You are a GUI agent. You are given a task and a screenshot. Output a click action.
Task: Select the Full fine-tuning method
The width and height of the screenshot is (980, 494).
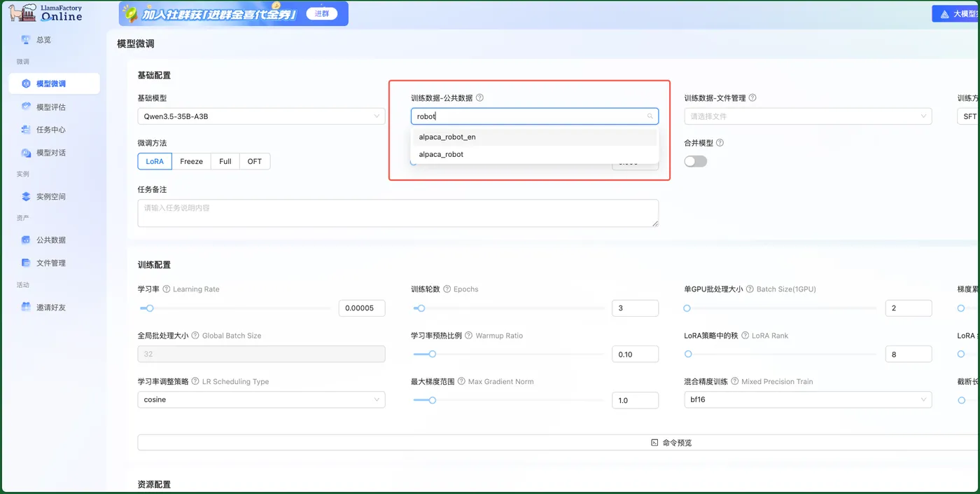click(x=225, y=161)
